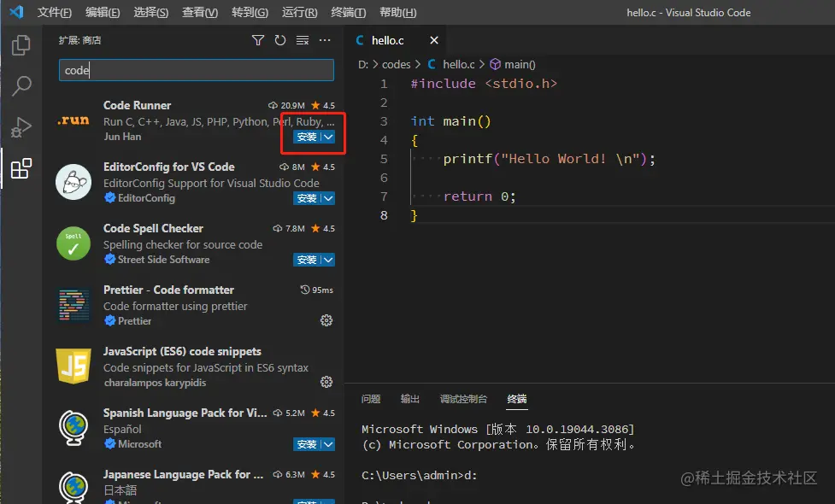Click JavaScript ES6 snippets JS icon
Image resolution: width=835 pixels, height=504 pixels.
tap(74, 366)
